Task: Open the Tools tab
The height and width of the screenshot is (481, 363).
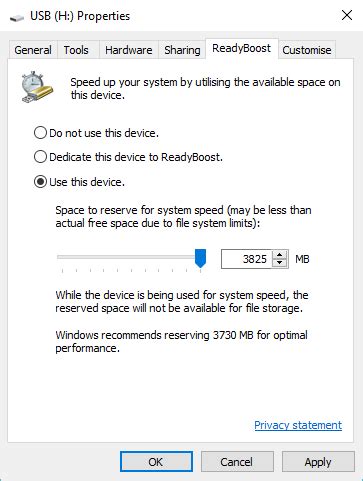Action: point(76,50)
